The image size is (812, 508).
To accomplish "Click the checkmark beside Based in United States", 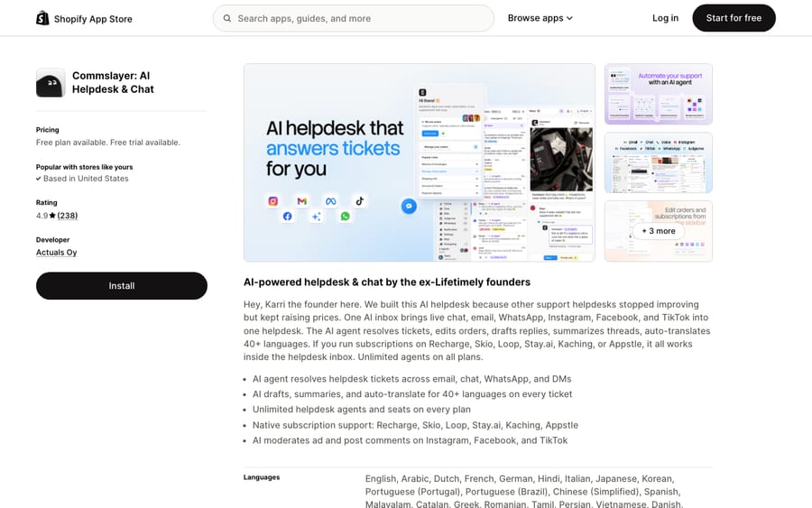I will click(38, 179).
